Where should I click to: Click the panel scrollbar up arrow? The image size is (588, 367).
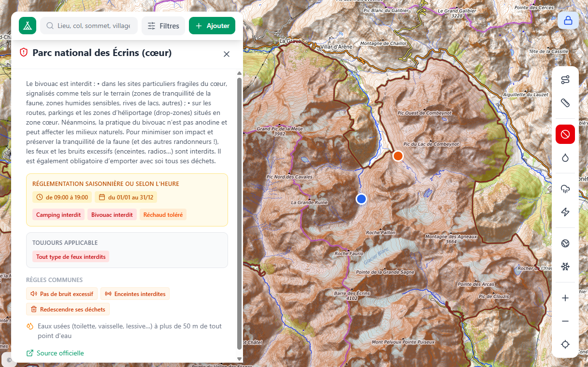(x=239, y=73)
